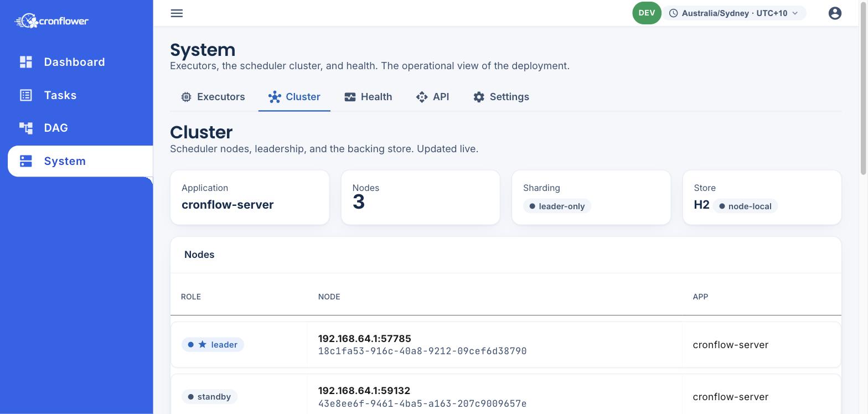
Task: Click the node-local store badge
Action: tap(745, 206)
